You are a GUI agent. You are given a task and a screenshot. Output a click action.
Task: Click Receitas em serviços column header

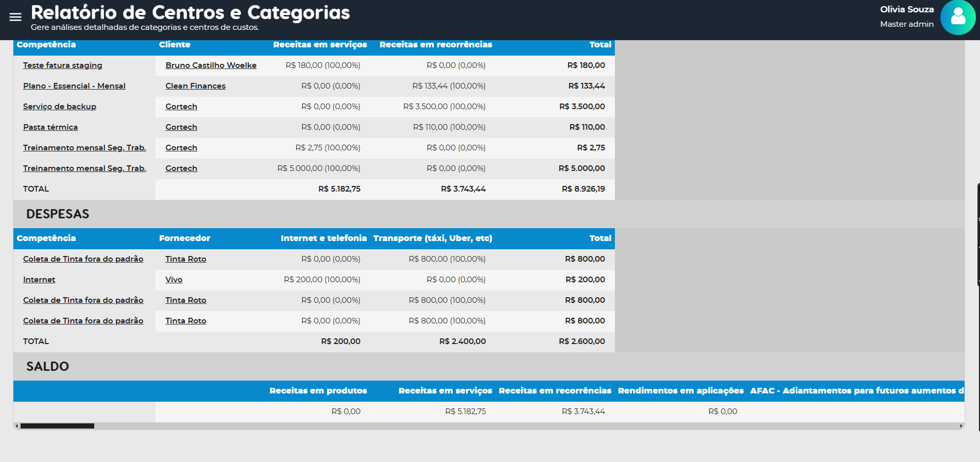[320, 45]
